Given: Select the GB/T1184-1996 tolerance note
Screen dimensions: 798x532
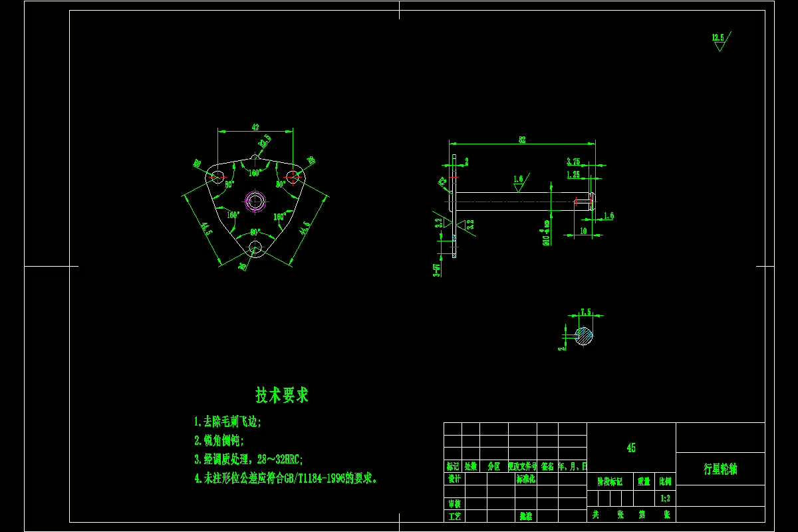Looking at the screenshot, I should coord(286,477).
